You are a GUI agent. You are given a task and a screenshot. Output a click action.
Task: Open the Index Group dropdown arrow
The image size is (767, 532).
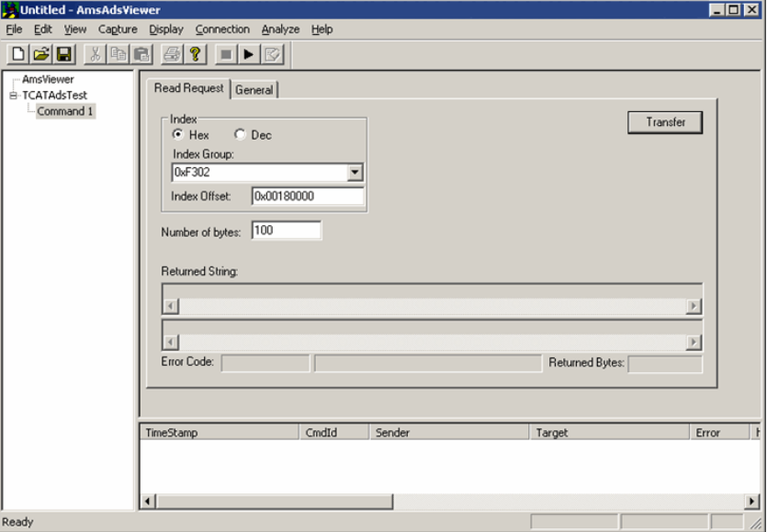tap(355, 172)
